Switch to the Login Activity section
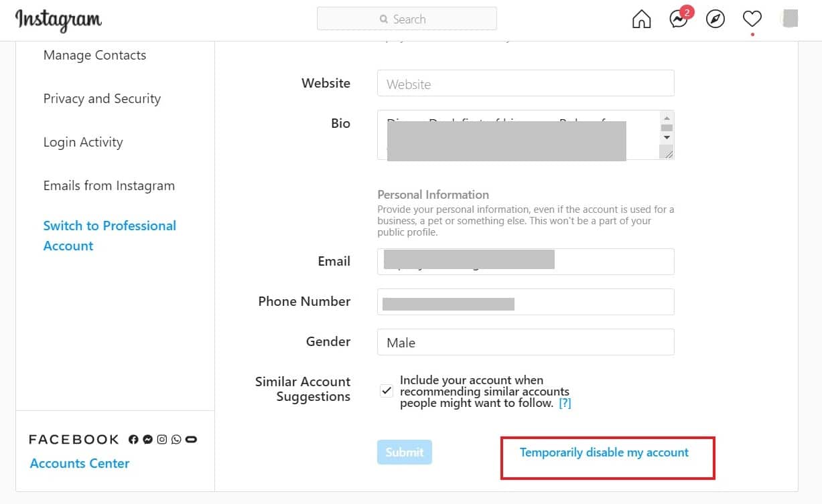 click(82, 142)
